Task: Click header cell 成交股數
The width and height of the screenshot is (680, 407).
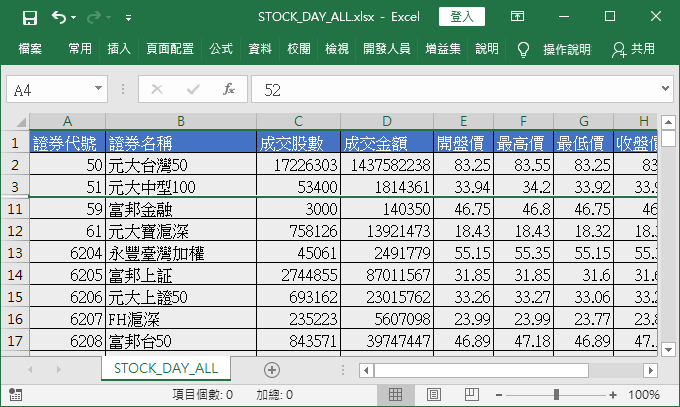Action: pos(298,143)
